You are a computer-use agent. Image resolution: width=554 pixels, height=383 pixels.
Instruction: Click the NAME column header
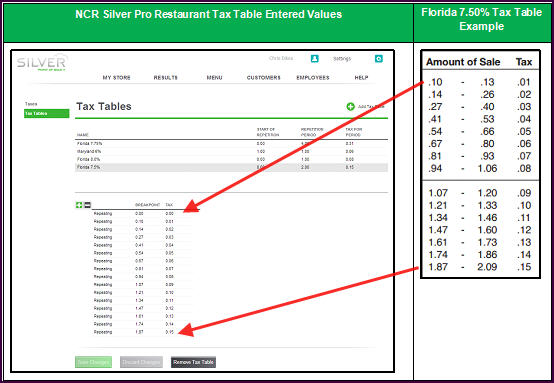pos(83,135)
